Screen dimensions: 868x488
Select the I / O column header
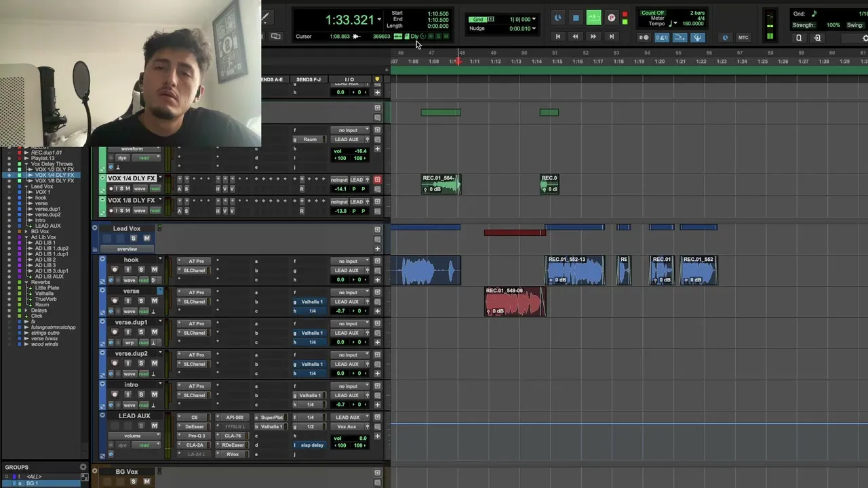click(x=349, y=79)
